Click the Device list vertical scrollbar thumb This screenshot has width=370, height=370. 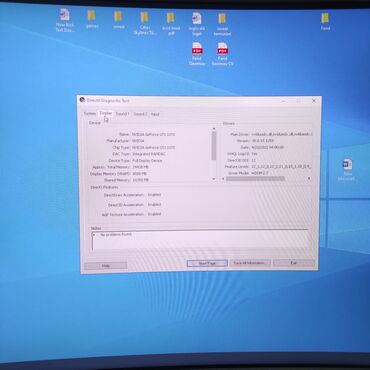[x=214, y=146]
